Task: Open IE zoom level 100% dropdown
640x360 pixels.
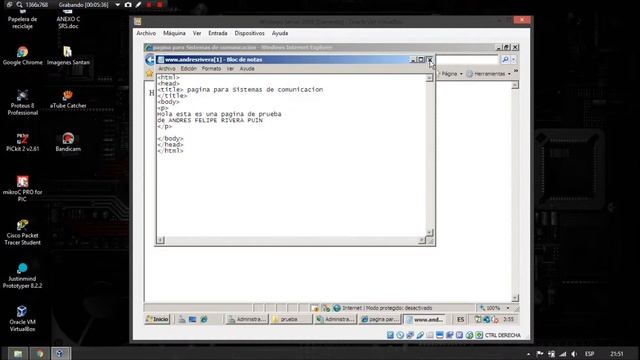Action: (x=508, y=308)
